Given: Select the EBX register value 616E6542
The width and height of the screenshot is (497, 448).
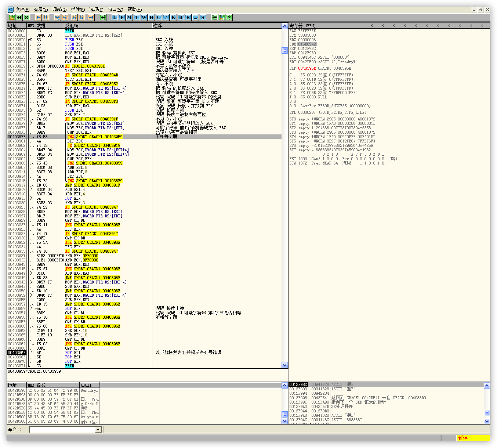Looking at the screenshot, I should [306, 44].
